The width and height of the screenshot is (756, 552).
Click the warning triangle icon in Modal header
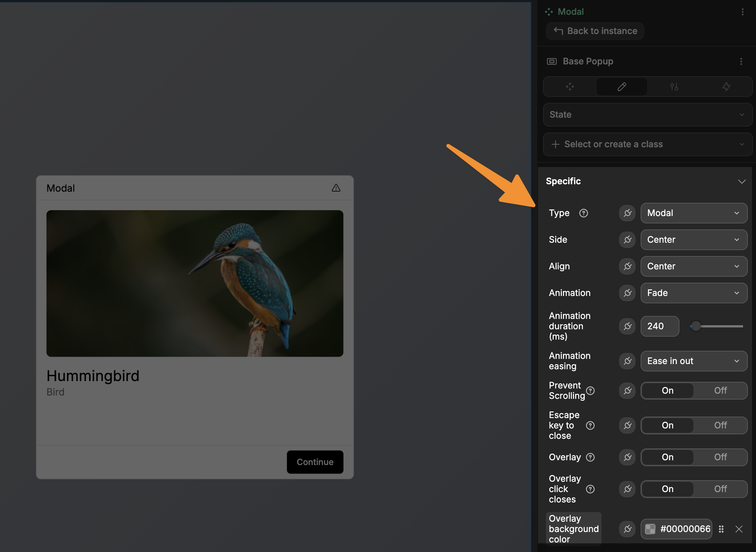point(336,188)
